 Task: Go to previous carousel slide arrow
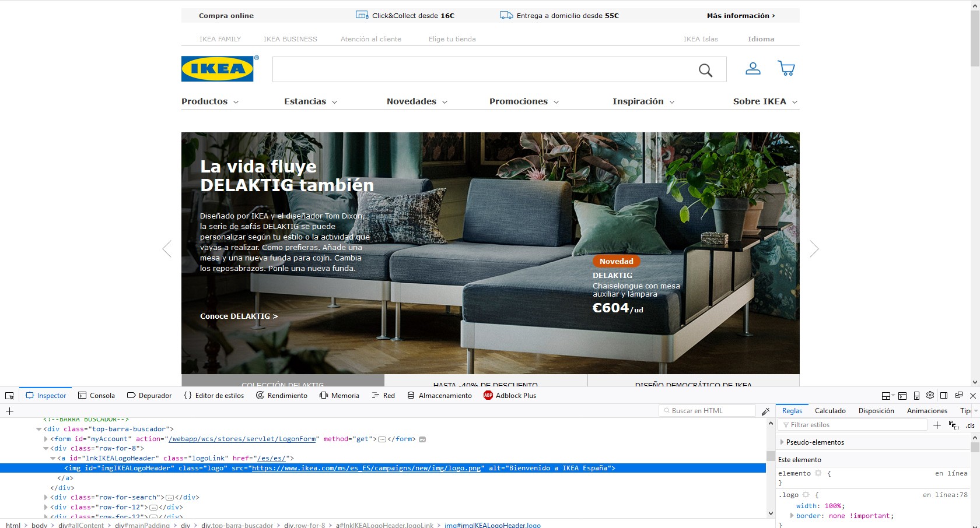coord(167,249)
